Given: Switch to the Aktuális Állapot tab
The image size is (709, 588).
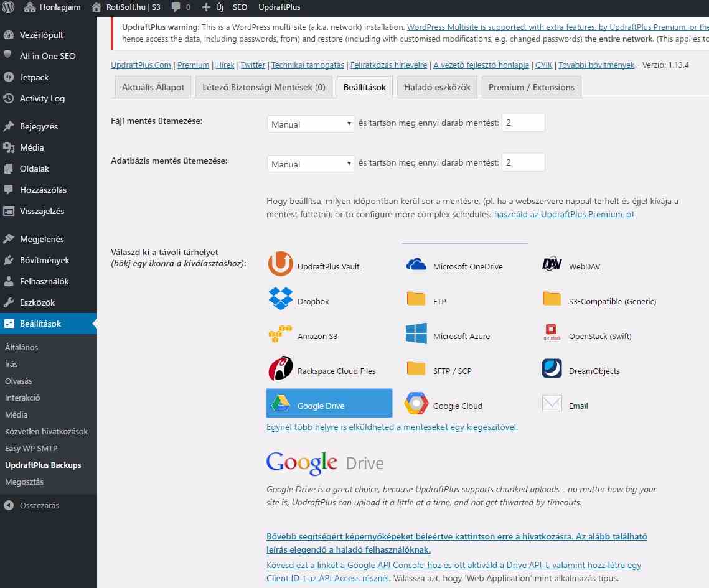Looking at the screenshot, I should tap(153, 86).
